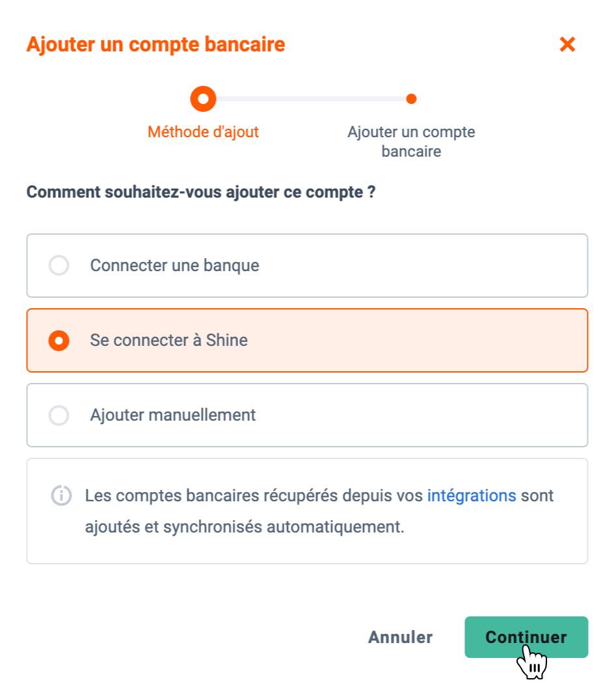Click the Annuler button
The image size is (616, 684).
[x=400, y=637]
